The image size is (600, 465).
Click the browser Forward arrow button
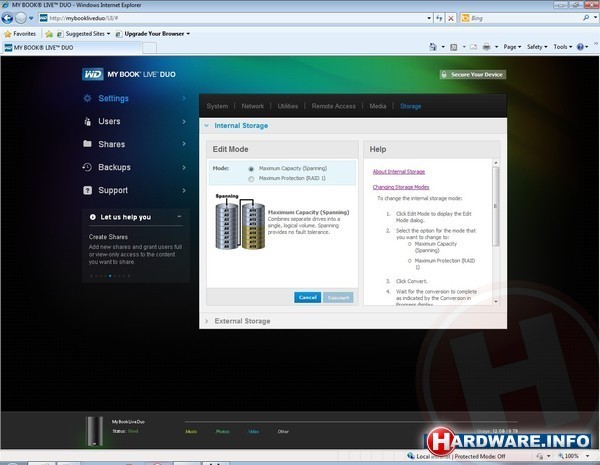pyautogui.click(x=21, y=18)
